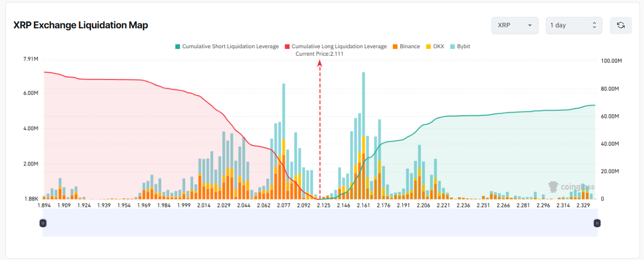Toggle the Bybit legend series

click(x=460, y=46)
